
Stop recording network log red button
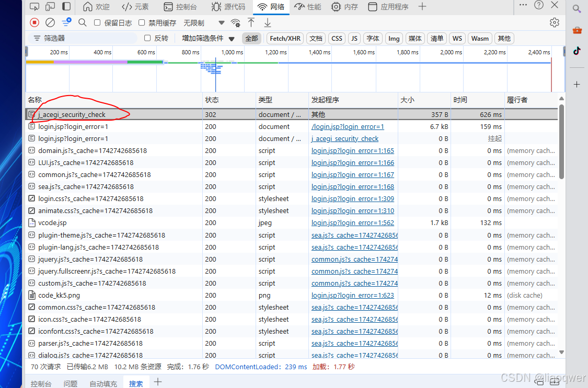(34, 23)
